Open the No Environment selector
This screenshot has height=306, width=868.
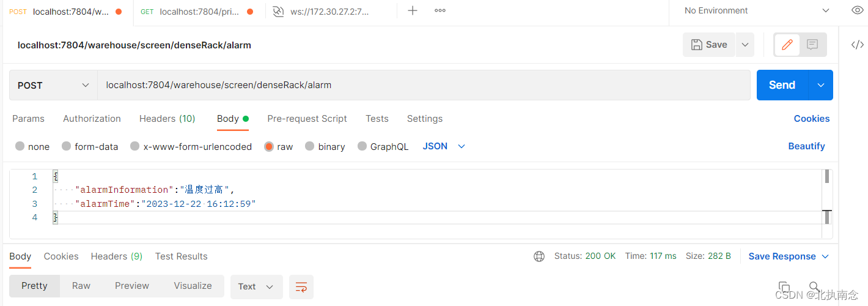(x=756, y=10)
